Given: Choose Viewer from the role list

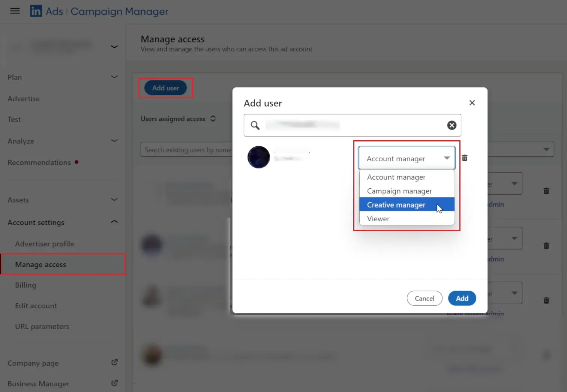Looking at the screenshot, I should click(x=378, y=219).
